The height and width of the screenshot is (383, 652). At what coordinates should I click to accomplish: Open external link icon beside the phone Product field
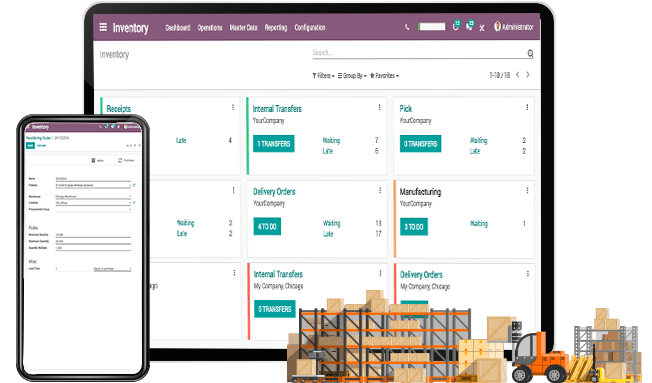pyautogui.click(x=134, y=185)
